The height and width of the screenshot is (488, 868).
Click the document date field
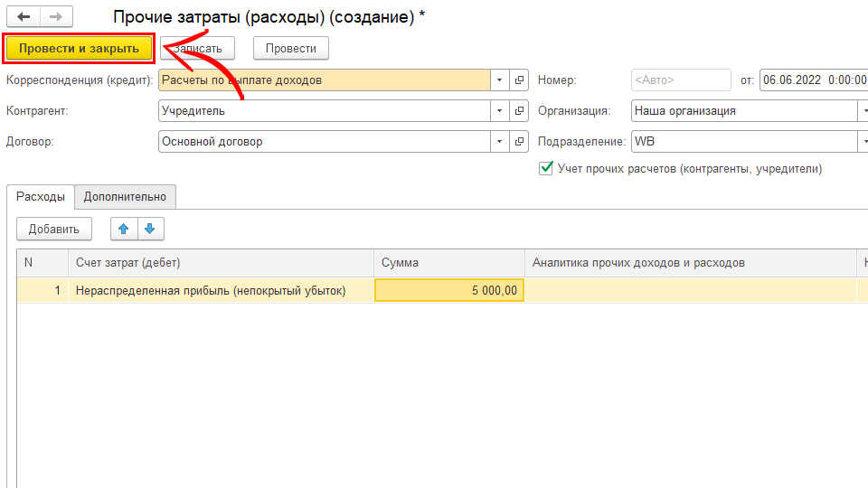(812, 80)
